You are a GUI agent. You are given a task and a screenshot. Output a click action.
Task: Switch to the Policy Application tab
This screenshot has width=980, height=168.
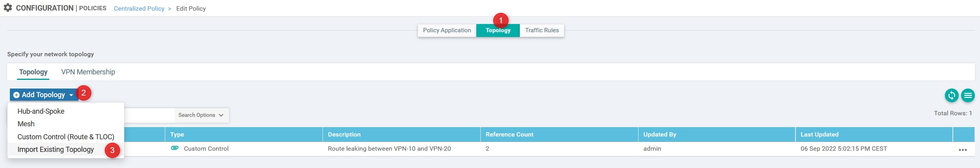447,30
